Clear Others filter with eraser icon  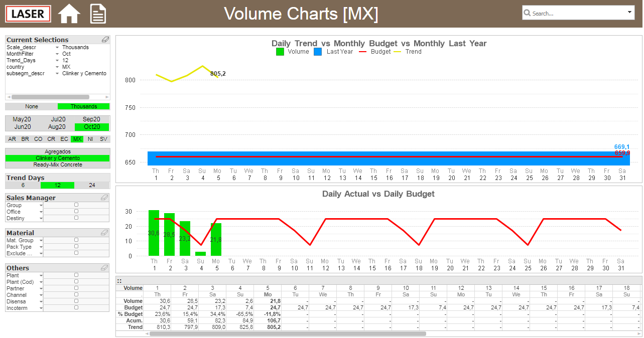click(104, 268)
